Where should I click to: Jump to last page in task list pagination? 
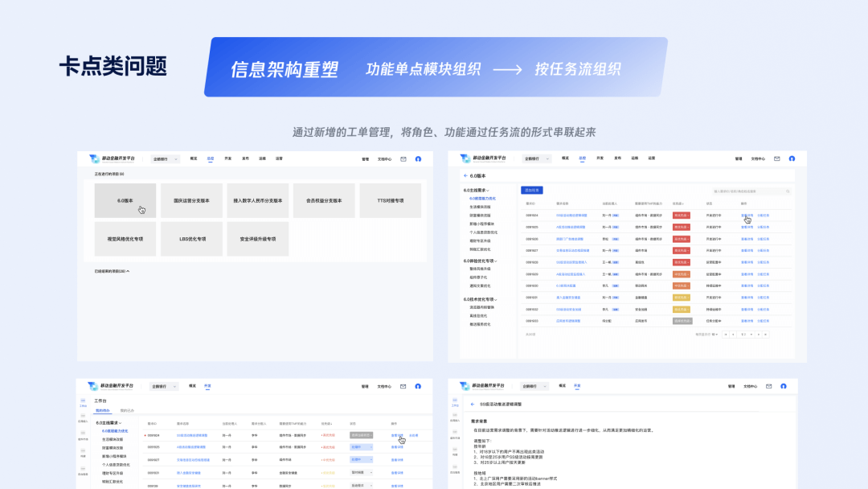[x=766, y=335]
